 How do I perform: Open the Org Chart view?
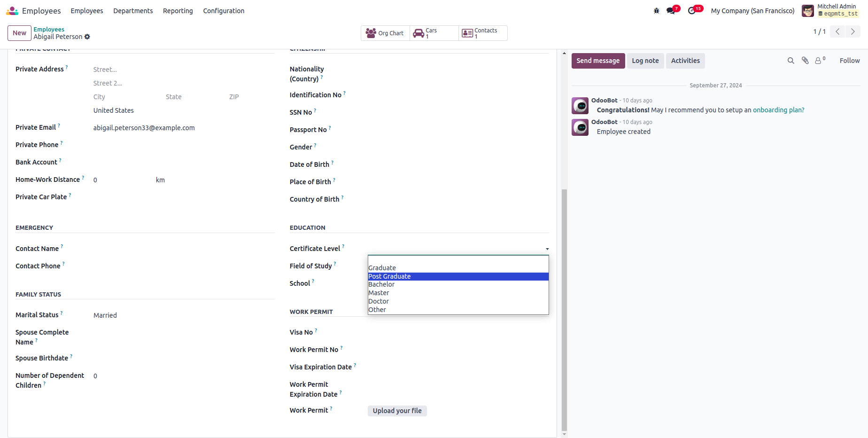(x=385, y=33)
